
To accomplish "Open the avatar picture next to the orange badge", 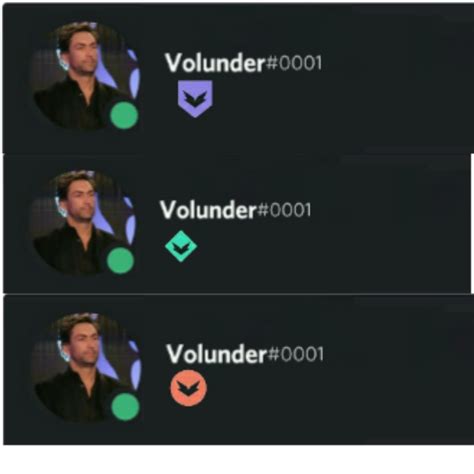I will (x=87, y=367).
